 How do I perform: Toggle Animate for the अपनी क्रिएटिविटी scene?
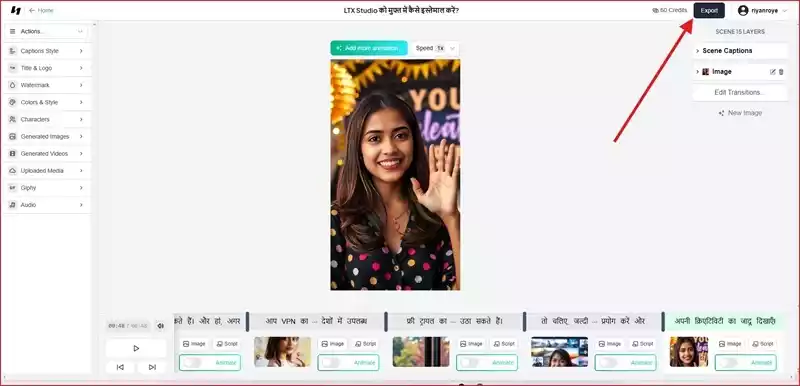pos(729,363)
